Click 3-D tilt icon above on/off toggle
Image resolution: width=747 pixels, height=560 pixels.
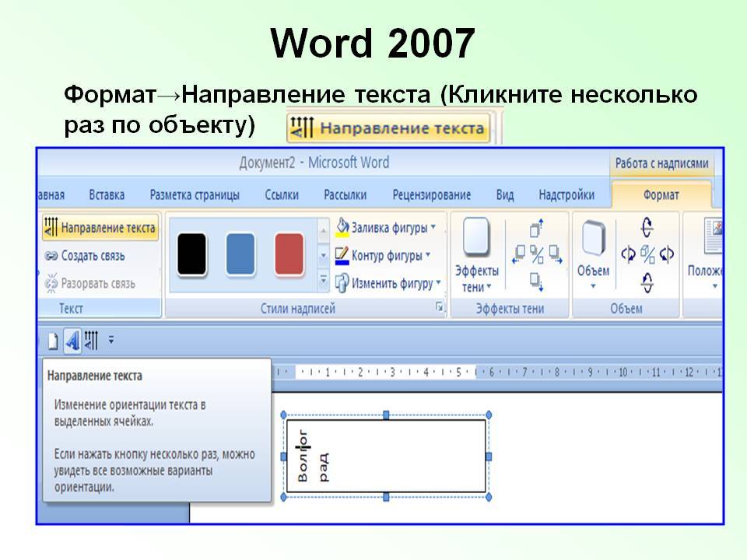click(647, 227)
